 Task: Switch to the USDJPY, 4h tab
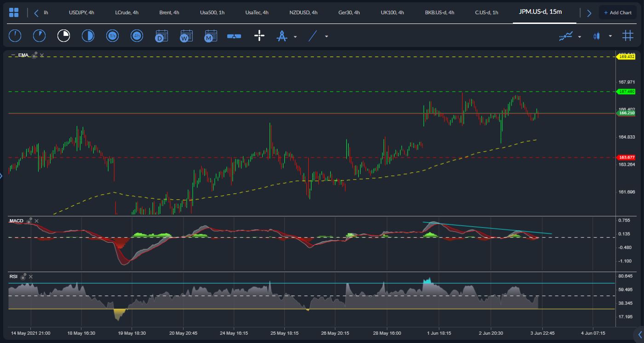(81, 12)
